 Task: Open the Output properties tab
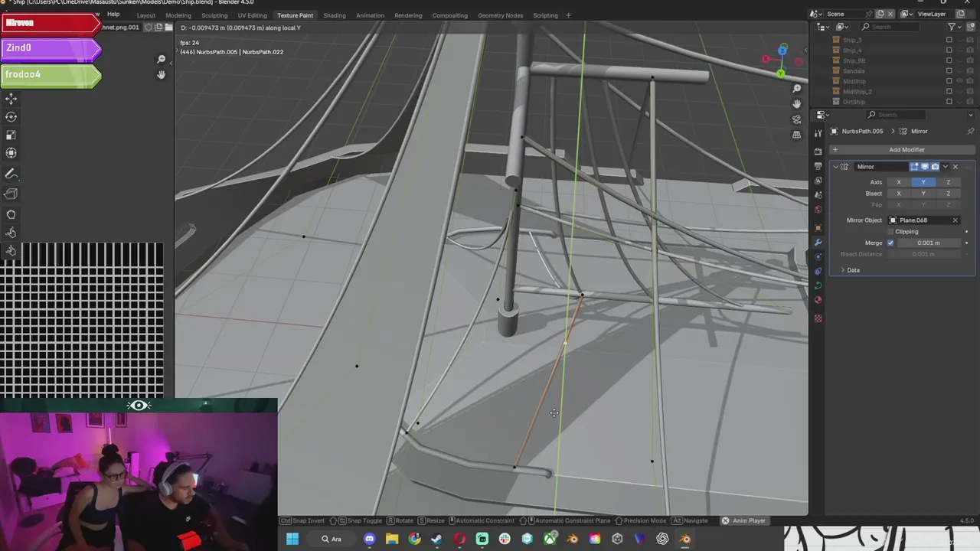click(818, 166)
